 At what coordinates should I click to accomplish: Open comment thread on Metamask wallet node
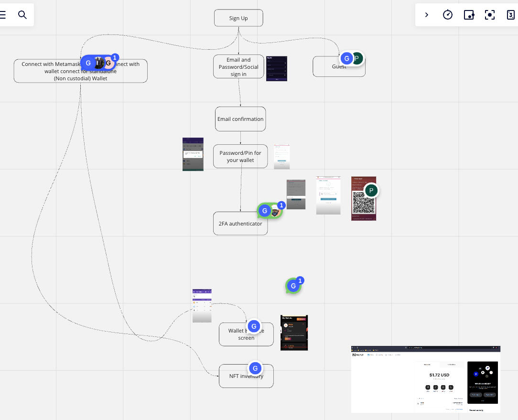98,63
